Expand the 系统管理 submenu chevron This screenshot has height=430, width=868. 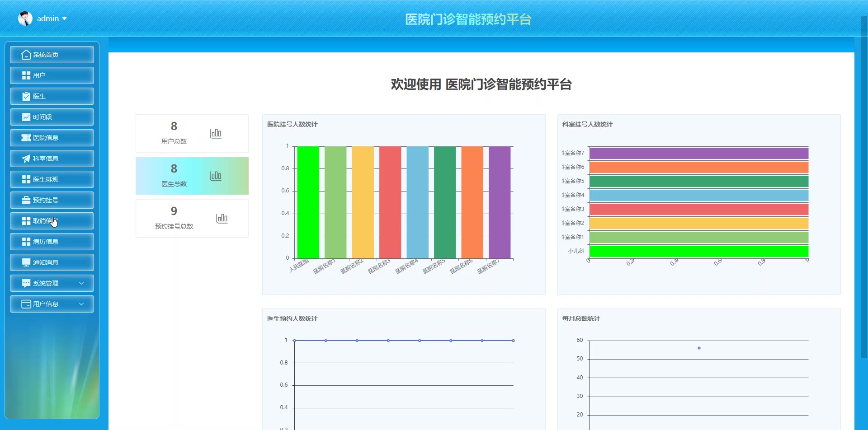click(x=81, y=283)
